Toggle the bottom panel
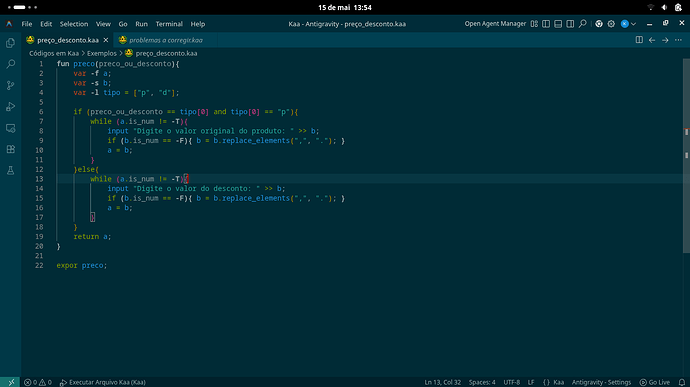Screen dimensions: 690x387 click(558, 24)
